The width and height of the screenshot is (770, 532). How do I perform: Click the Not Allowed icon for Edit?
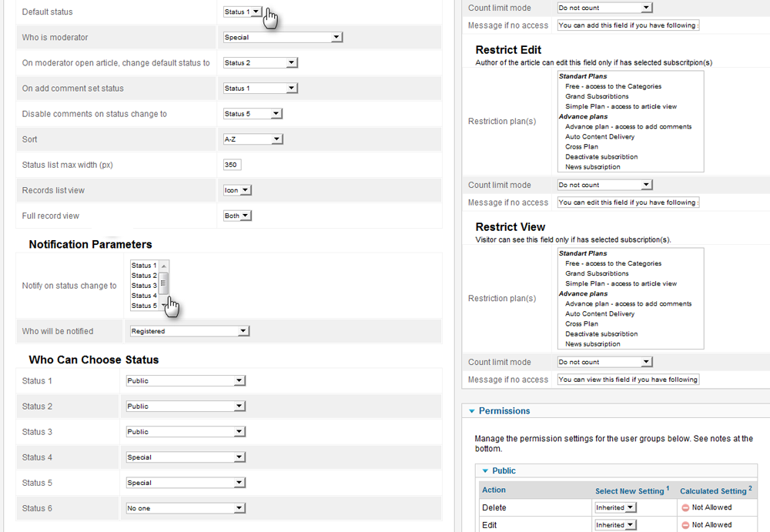pos(685,525)
